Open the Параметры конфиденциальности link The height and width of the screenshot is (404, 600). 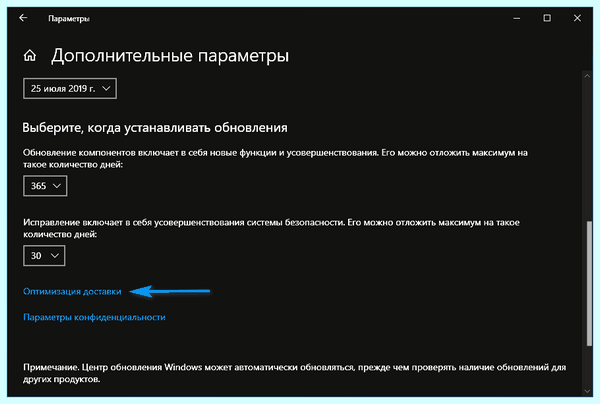94,317
